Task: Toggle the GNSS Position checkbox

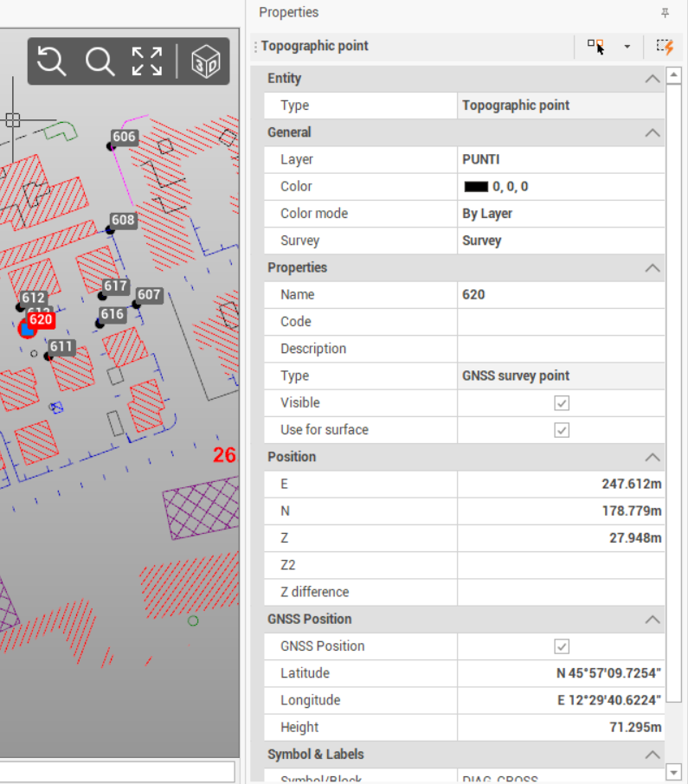Action: click(x=562, y=646)
